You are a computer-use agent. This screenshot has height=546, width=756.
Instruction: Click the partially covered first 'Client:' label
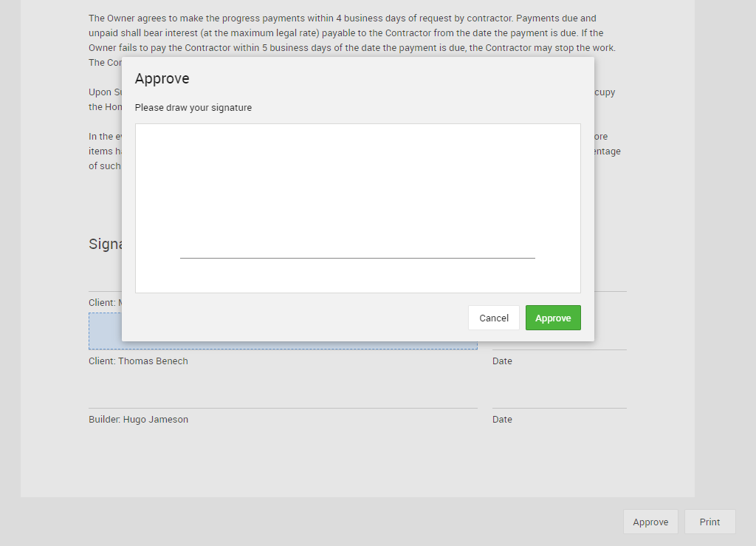click(x=103, y=303)
